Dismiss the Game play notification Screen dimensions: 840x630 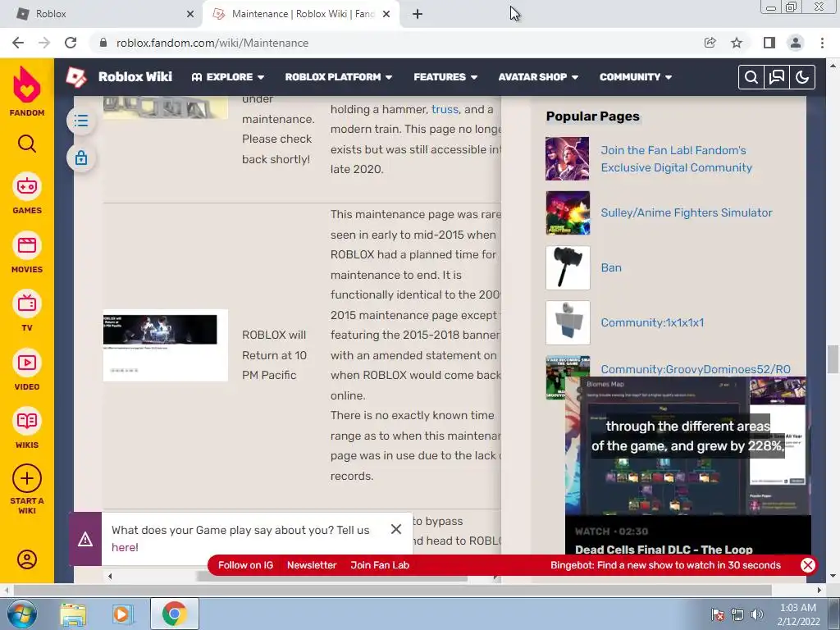click(396, 529)
